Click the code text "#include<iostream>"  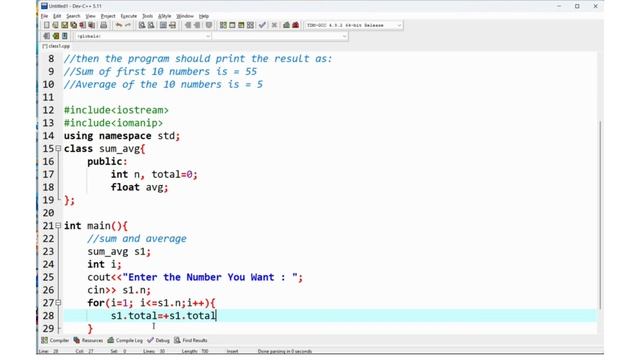click(116, 110)
